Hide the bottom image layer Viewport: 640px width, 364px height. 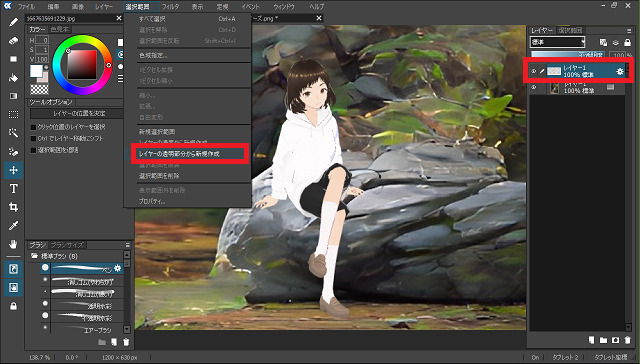(533, 87)
